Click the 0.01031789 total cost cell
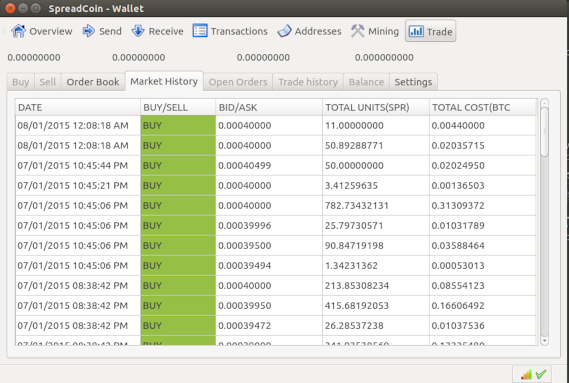Viewport: 569px width, 383px height. 483,225
